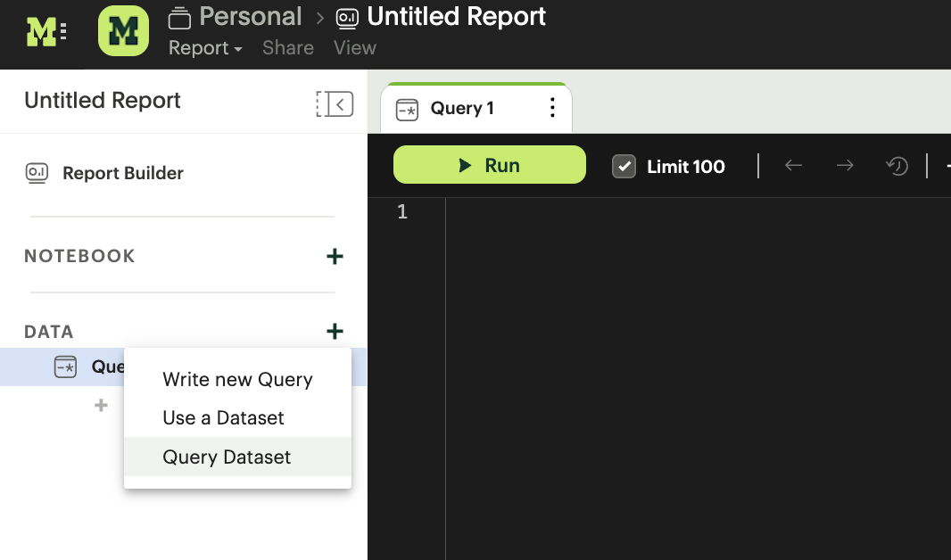Choose Write new Query option
Screen dimensions: 951x560
(237, 379)
